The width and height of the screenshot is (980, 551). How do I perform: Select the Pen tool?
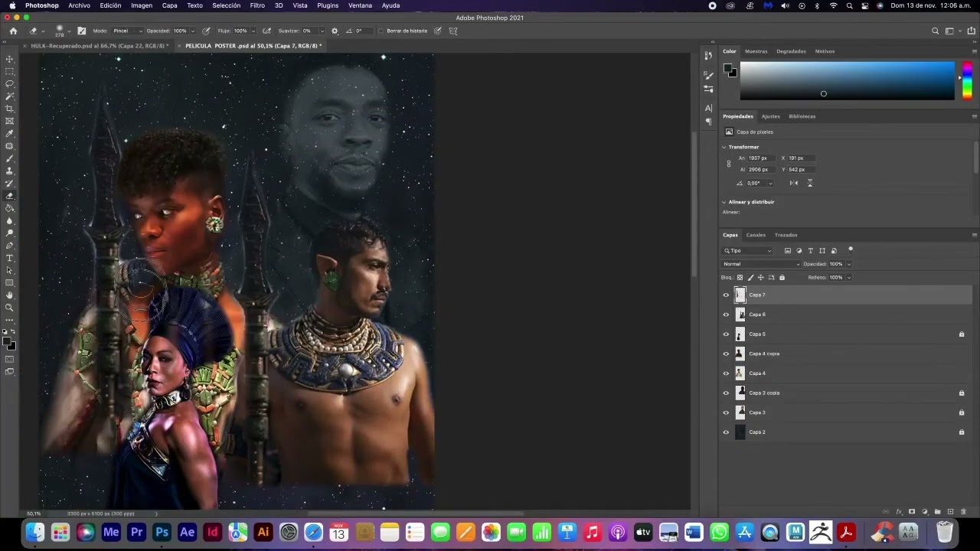(10, 246)
